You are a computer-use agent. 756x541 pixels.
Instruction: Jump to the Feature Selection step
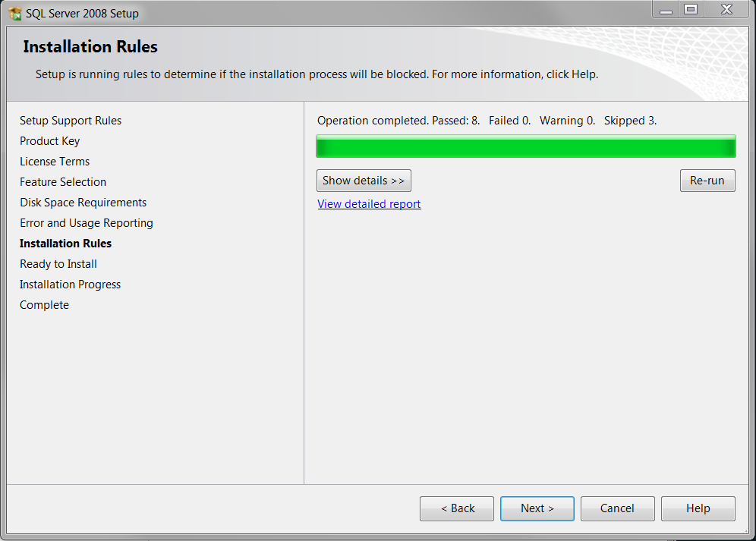63,182
